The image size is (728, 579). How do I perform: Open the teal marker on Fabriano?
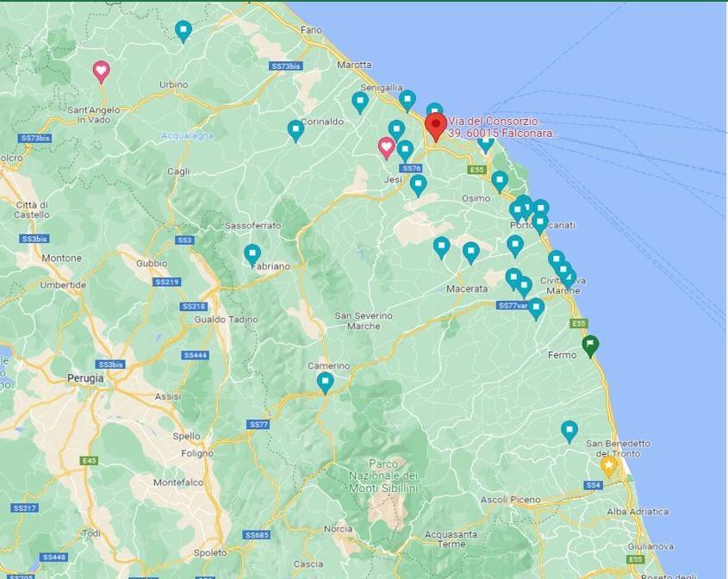252,255
